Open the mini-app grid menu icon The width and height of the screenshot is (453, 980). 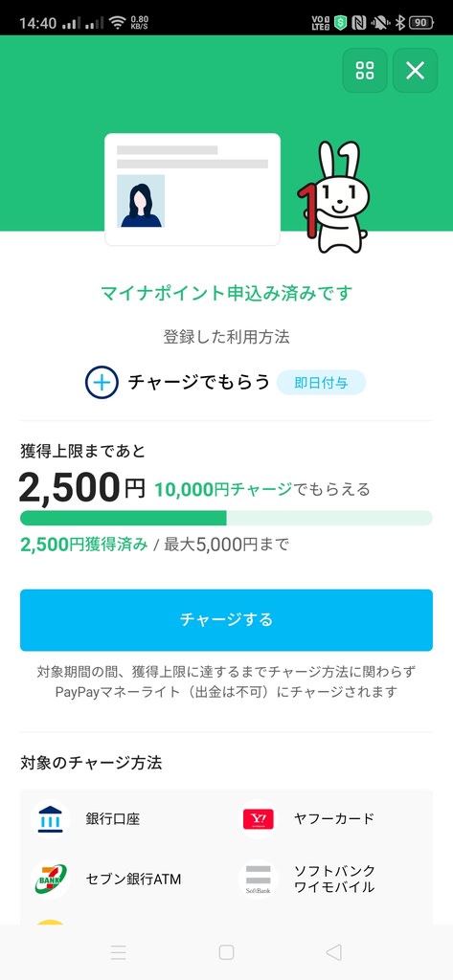(x=365, y=71)
